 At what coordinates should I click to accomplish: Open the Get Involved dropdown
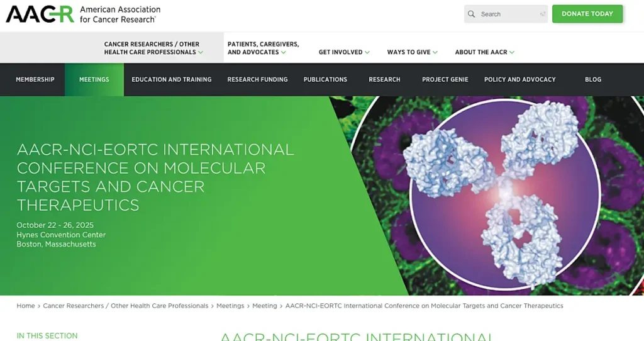coord(344,52)
